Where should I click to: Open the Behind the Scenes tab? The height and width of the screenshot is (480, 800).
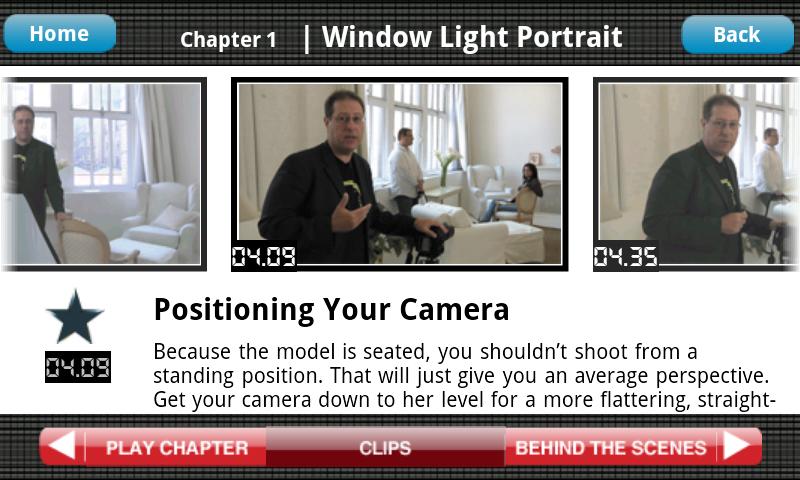pos(611,447)
